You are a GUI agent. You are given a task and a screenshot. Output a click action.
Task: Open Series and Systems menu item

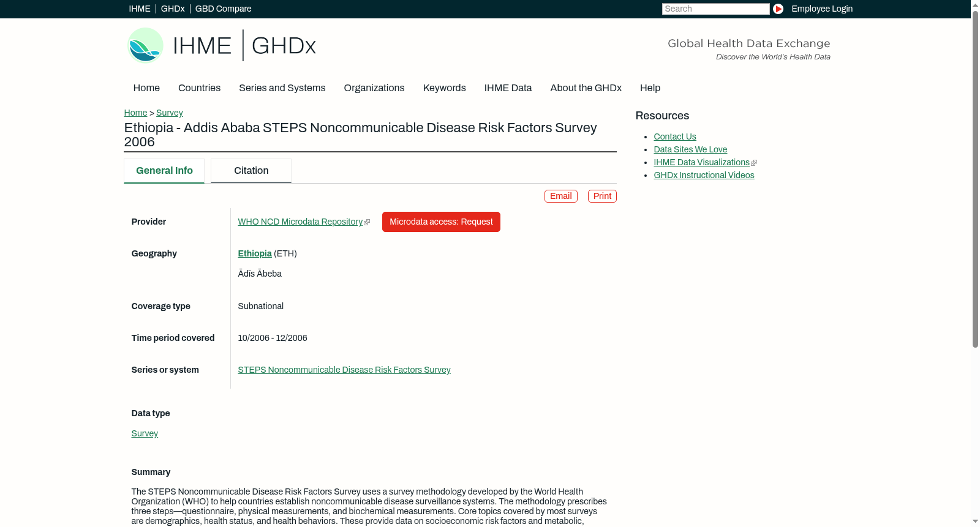[282, 88]
